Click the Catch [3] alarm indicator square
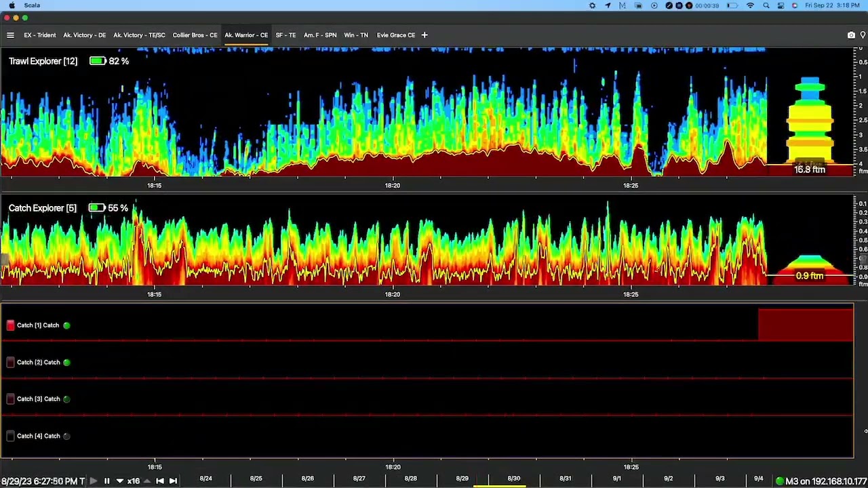 coord(10,399)
